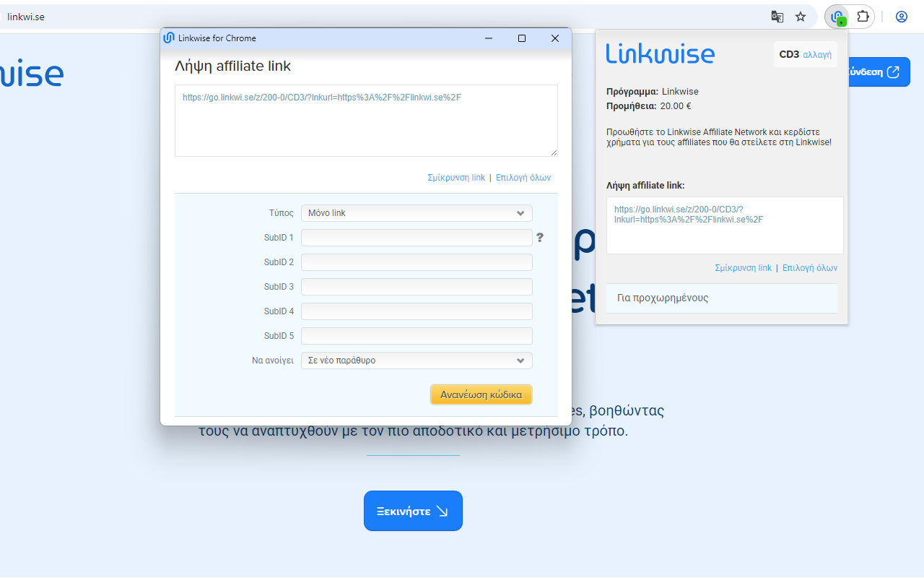Click the SubID 5 input field
This screenshot has width=924, height=578.
(417, 336)
